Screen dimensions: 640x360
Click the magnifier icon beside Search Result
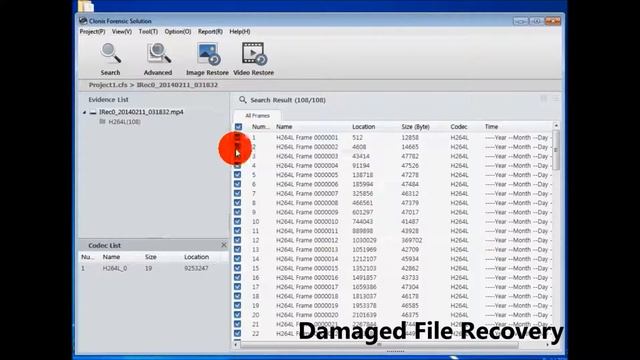[243, 100]
